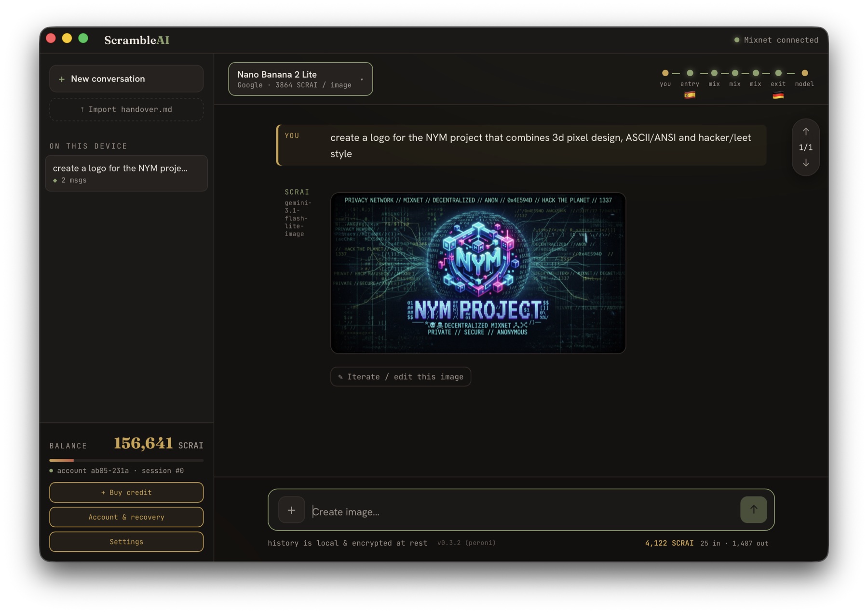
Task: Click the 'ON THIS DEVICE' heading
Action: (89, 146)
